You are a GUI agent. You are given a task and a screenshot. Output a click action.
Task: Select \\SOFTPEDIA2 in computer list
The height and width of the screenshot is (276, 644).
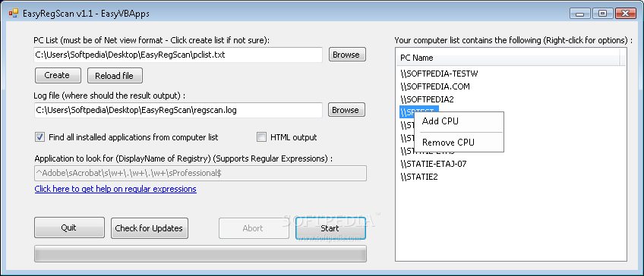pyautogui.click(x=427, y=99)
